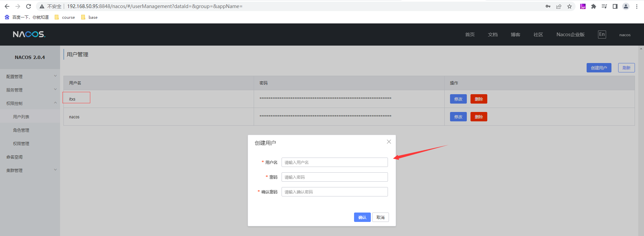Click the browser reload icon
The height and width of the screenshot is (236, 644).
coord(29,6)
